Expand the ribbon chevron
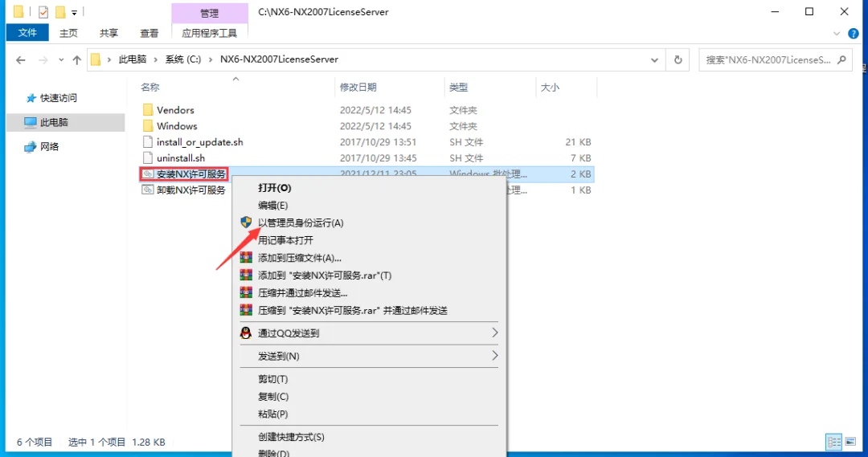The height and width of the screenshot is (457, 868). pos(837,34)
